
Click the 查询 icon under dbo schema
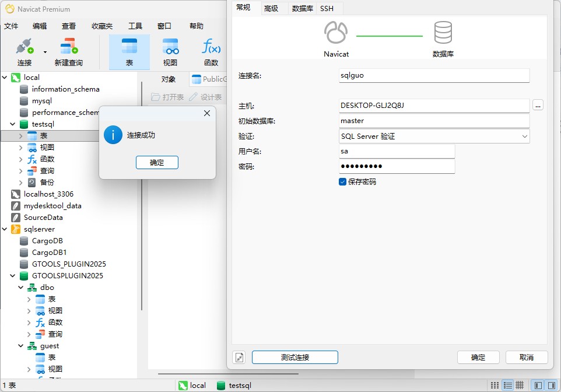pos(40,334)
